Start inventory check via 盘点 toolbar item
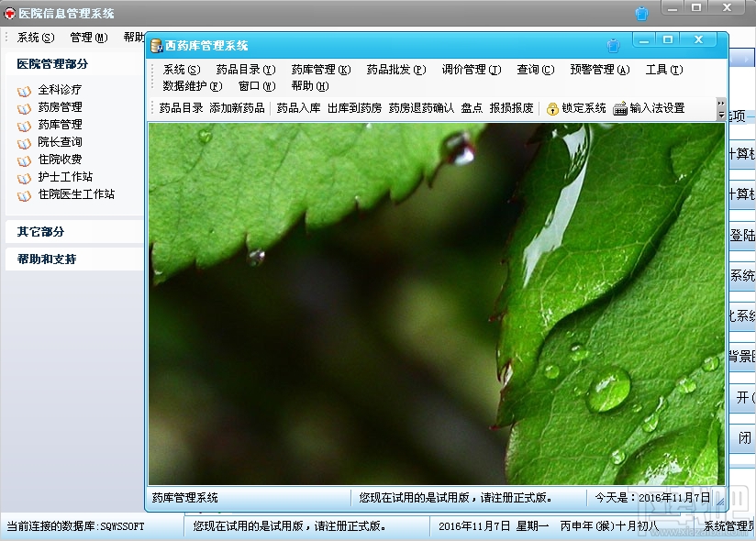This screenshot has height=541, width=756. [x=472, y=107]
